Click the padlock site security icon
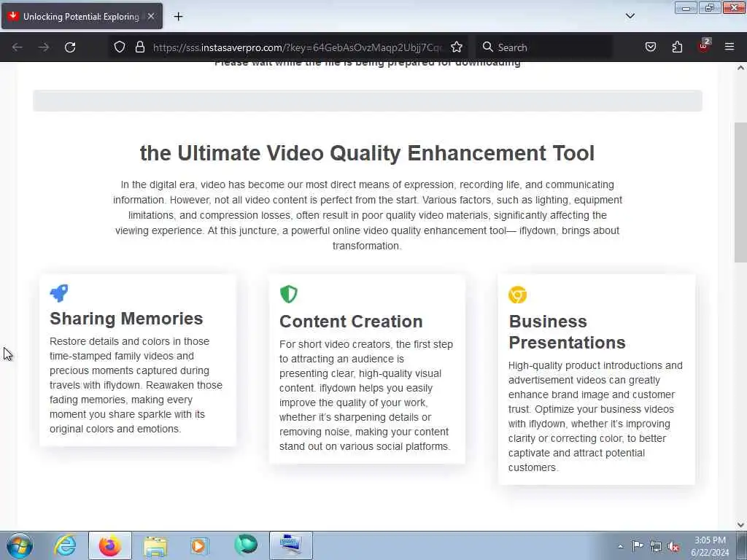747x560 pixels. [x=139, y=47]
